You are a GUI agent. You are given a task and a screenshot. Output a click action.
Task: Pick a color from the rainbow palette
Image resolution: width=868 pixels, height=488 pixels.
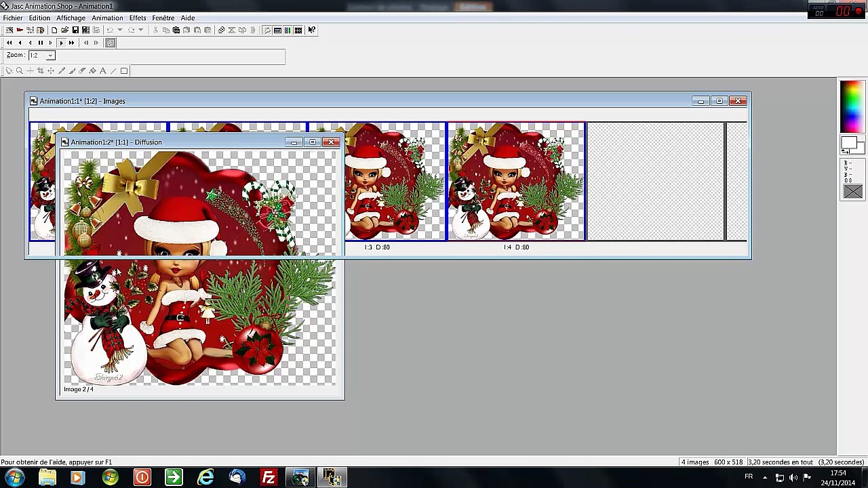(852, 106)
